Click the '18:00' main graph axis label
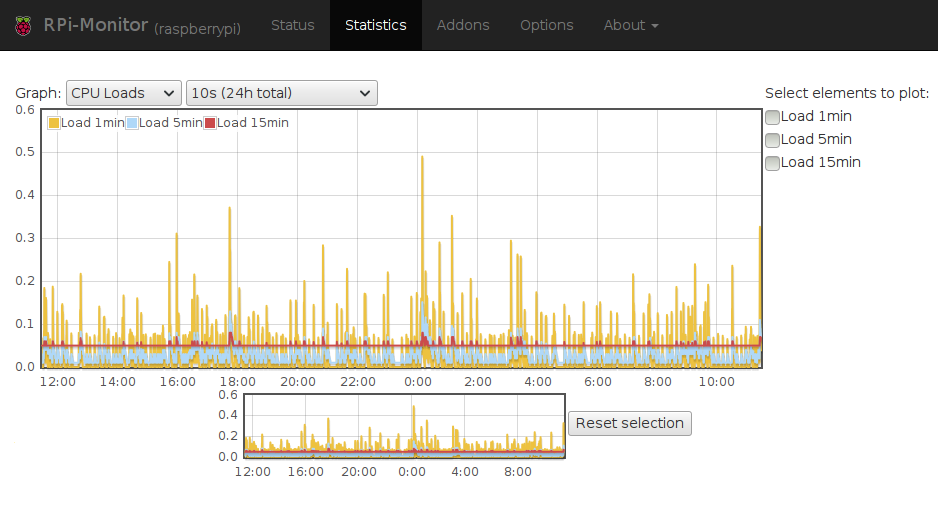938x507 pixels. [x=237, y=382]
